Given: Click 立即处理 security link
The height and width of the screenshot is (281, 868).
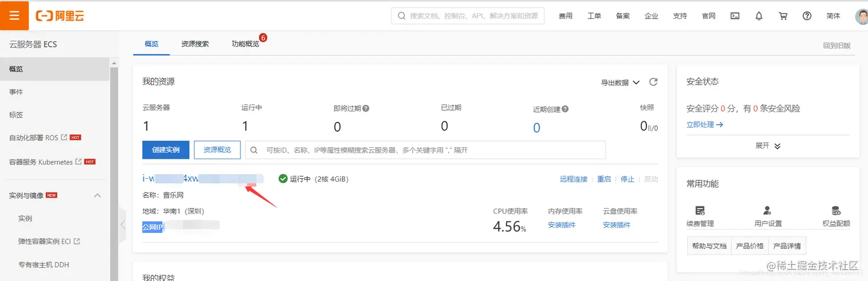Looking at the screenshot, I should coord(704,124).
